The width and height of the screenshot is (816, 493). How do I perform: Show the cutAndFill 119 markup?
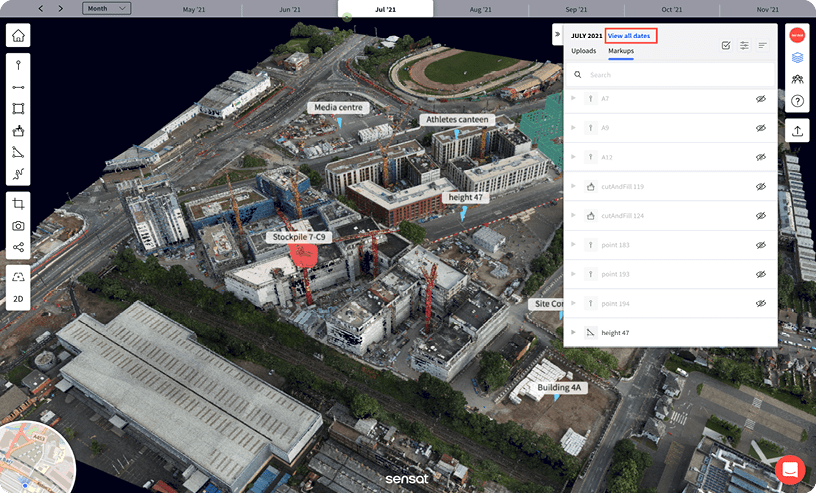(x=761, y=186)
